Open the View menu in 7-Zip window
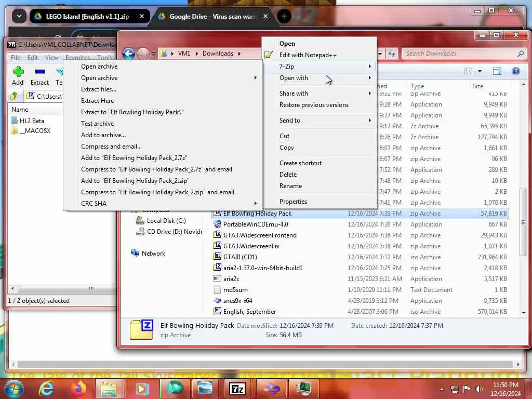532x399 pixels. coord(51,58)
